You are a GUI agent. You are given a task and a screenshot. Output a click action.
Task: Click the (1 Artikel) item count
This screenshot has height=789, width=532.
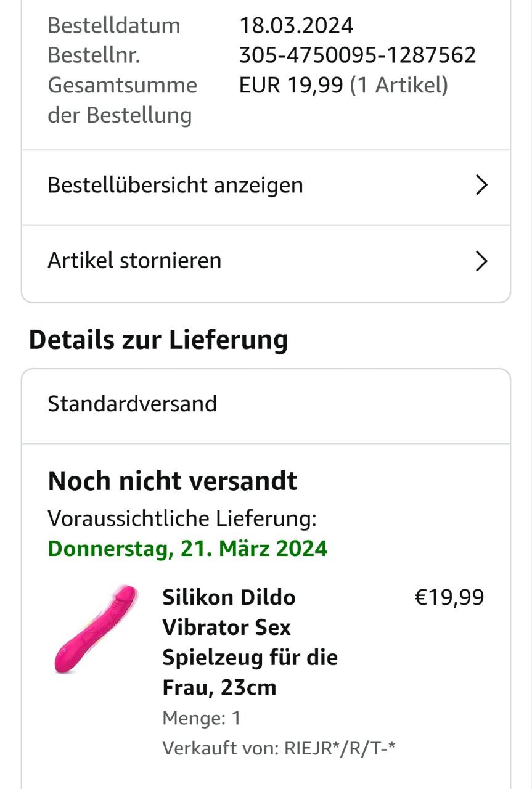pyautogui.click(x=399, y=85)
